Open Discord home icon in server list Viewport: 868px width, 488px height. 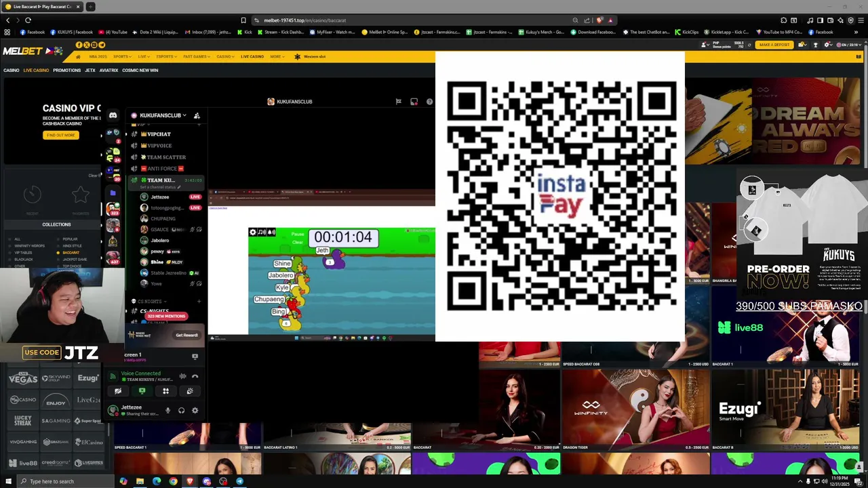coord(113,115)
